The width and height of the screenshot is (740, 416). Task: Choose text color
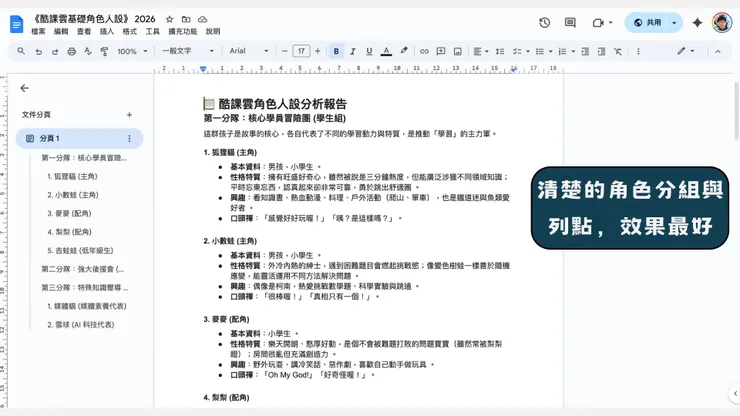point(386,51)
